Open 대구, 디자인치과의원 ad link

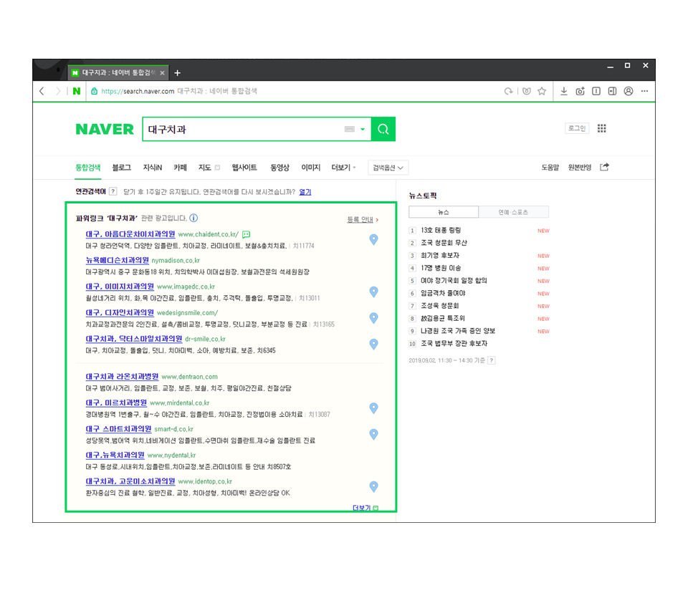pos(120,312)
